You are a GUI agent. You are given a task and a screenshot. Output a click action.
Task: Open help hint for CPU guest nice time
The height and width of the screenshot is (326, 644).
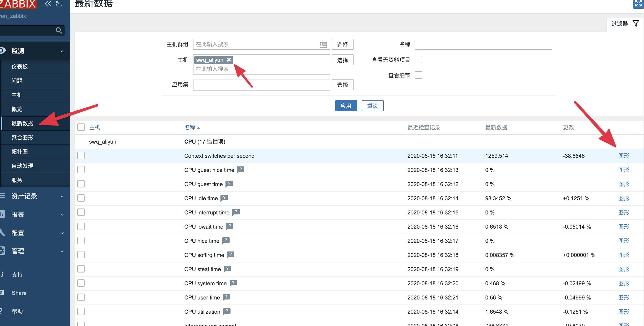[240, 169]
